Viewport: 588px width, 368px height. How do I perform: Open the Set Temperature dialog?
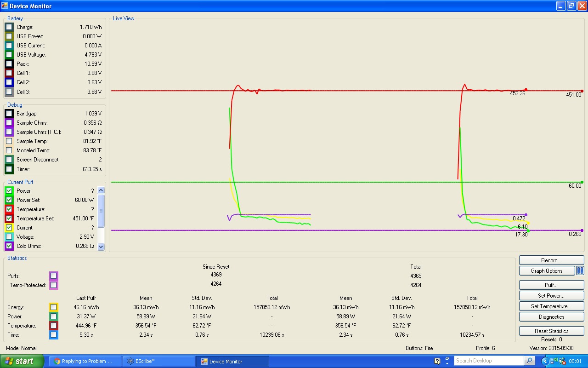click(551, 306)
